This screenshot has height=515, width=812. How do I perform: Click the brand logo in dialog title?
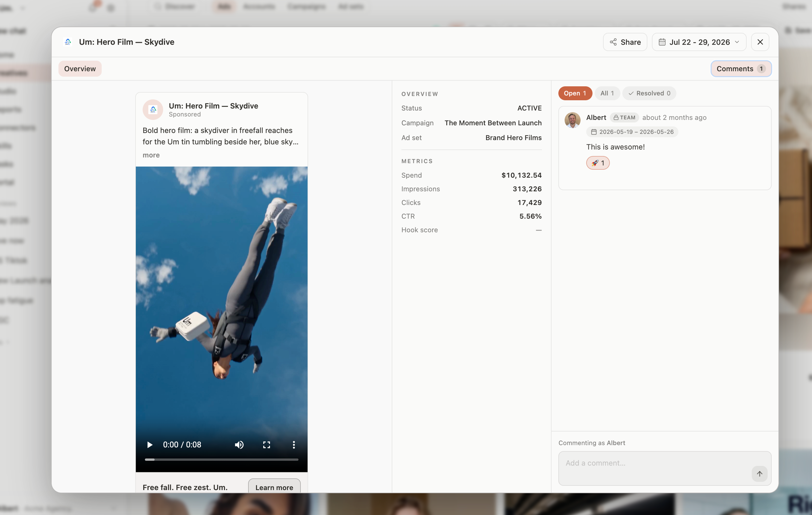pos(68,42)
